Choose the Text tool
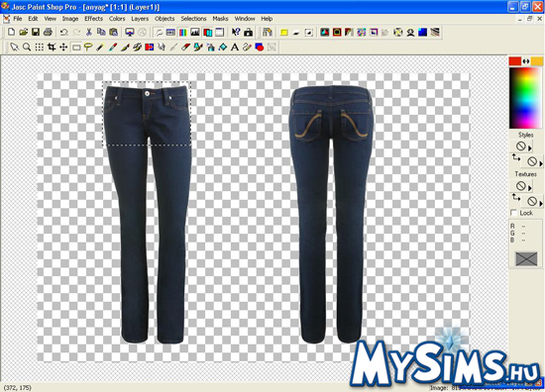 click(x=235, y=47)
